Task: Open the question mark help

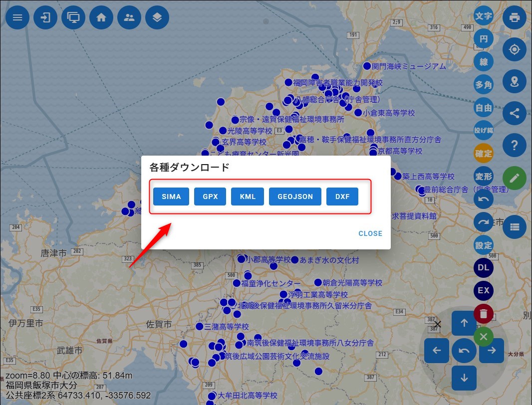Action: (515, 145)
